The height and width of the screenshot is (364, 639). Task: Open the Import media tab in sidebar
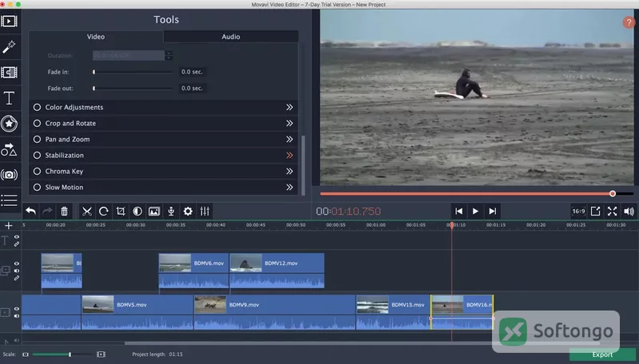[x=9, y=21]
